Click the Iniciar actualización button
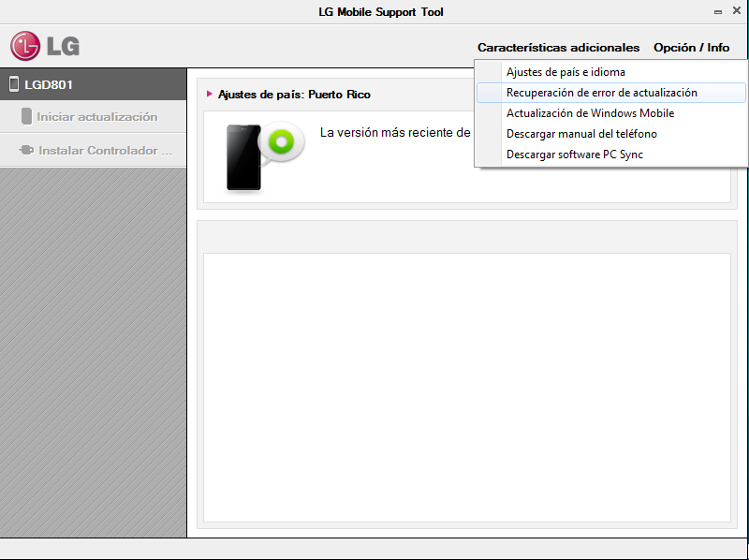749x560 pixels. coord(93,116)
